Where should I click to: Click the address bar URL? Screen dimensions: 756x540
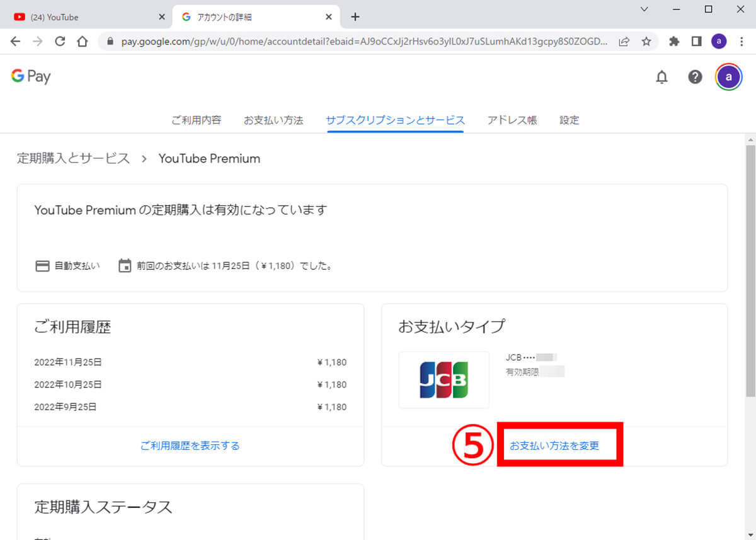364,42
